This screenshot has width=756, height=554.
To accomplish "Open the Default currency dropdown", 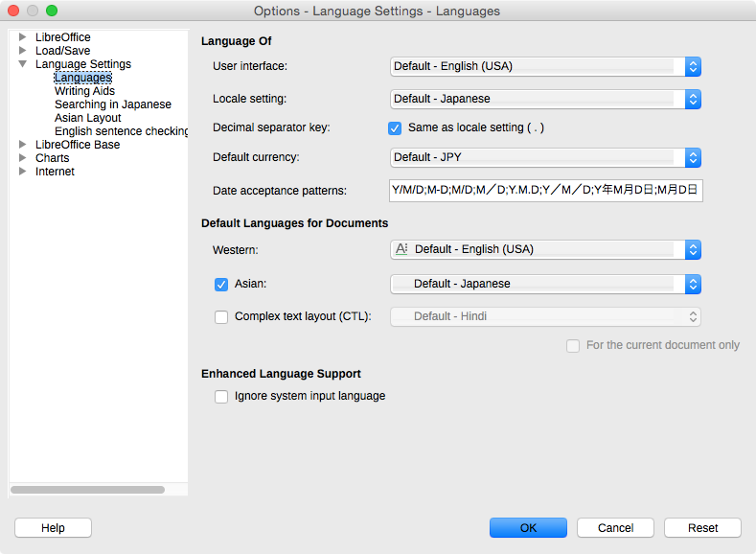I will [x=545, y=157].
